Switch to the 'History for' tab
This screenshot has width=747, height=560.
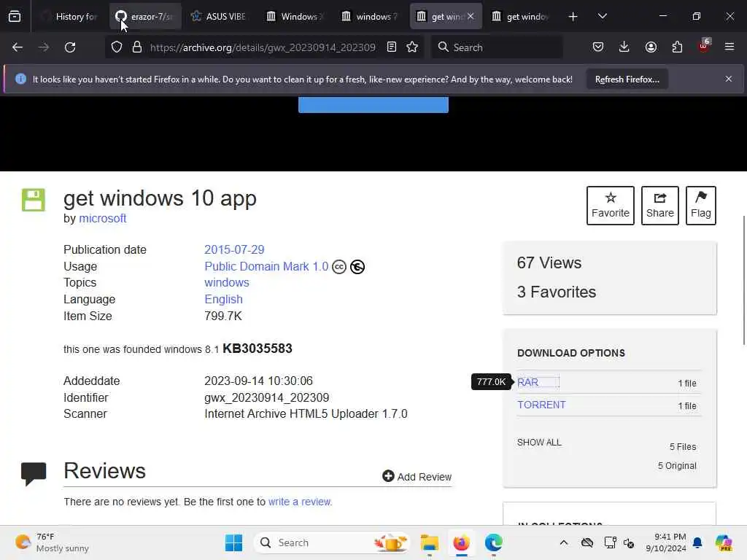70,17
